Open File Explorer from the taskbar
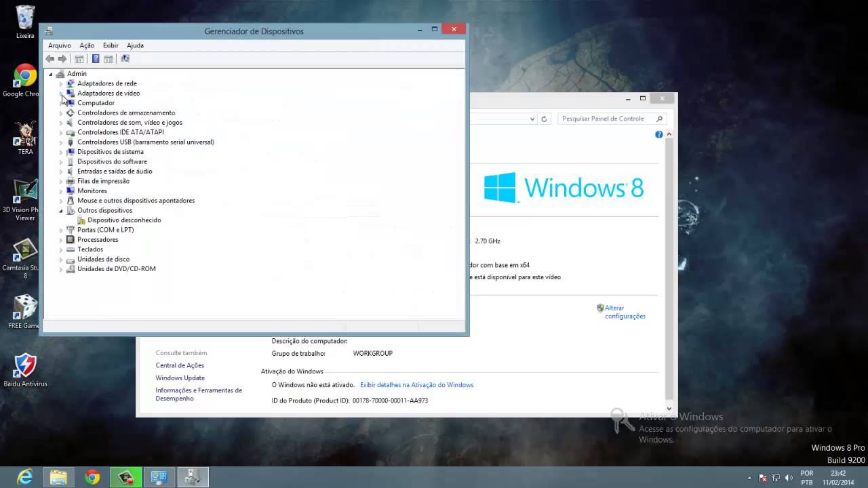Image resolution: width=868 pixels, height=488 pixels. click(58, 477)
